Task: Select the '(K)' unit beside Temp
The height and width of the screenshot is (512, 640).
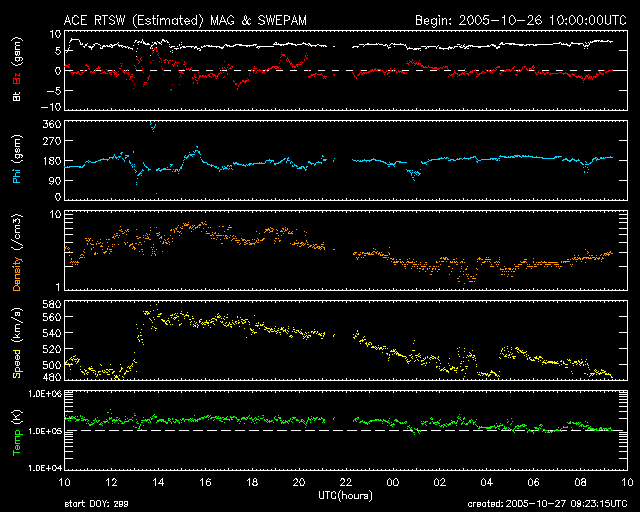Action: point(17,417)
